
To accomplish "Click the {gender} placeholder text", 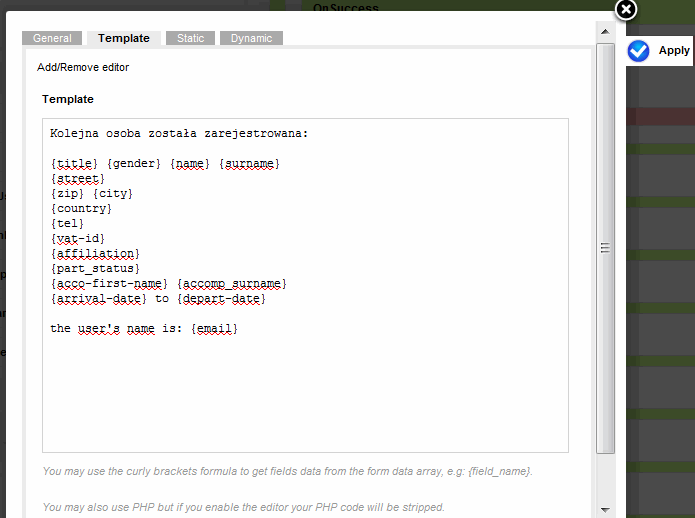I will 134,164.
